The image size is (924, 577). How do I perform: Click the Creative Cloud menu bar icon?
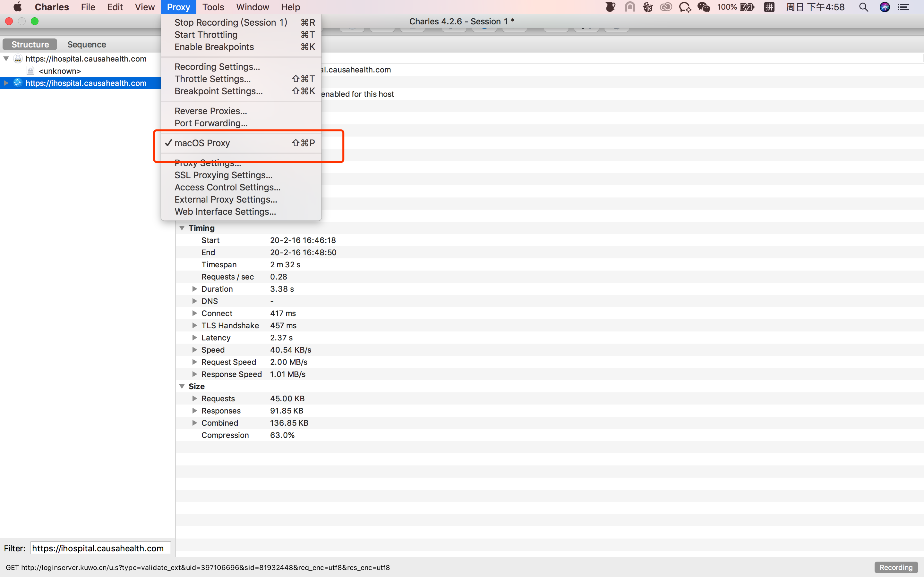point(666,7)
